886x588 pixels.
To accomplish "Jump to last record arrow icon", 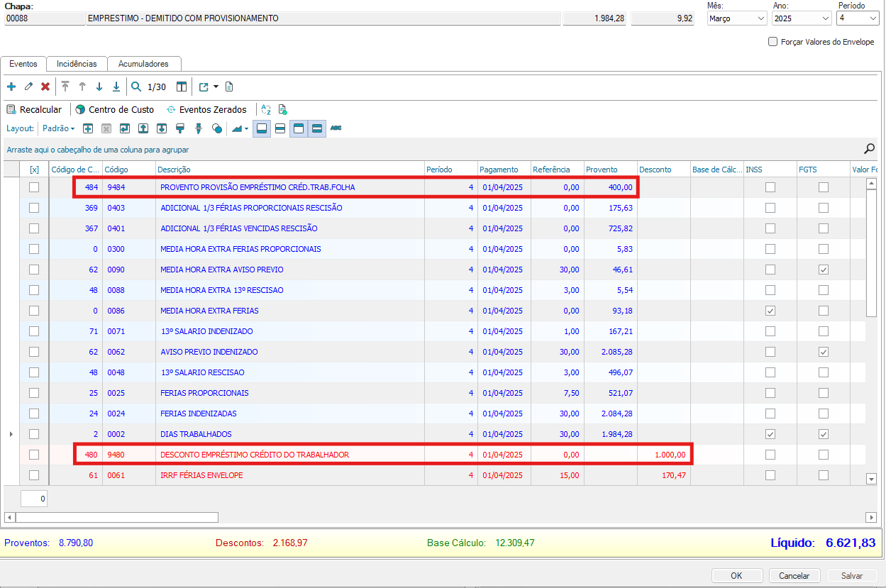I will [x=116, y=87].
